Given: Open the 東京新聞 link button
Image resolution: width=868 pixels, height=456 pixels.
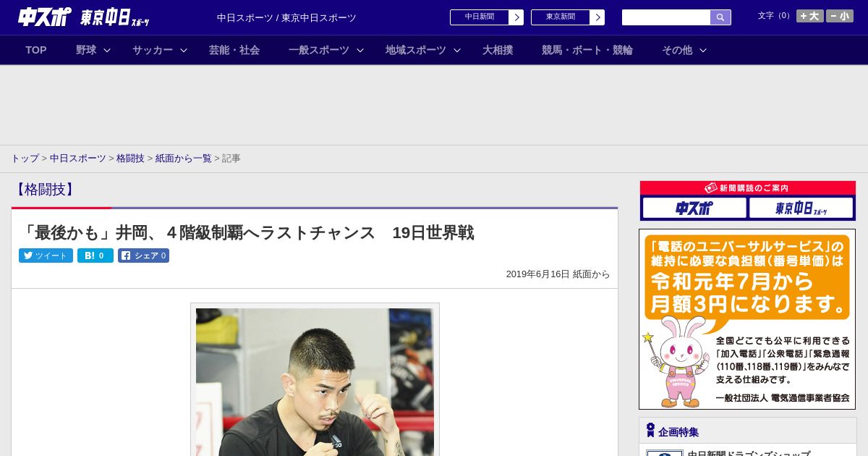Looking at the screenshot, I should click(x=561, y=17).
